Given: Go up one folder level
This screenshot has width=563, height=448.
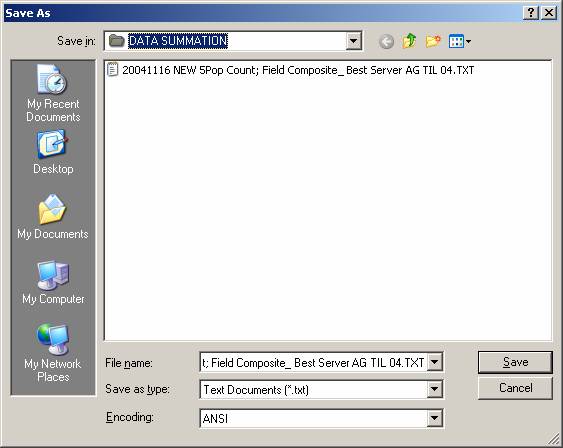Looking at the screenshot, I should (409, 41).
